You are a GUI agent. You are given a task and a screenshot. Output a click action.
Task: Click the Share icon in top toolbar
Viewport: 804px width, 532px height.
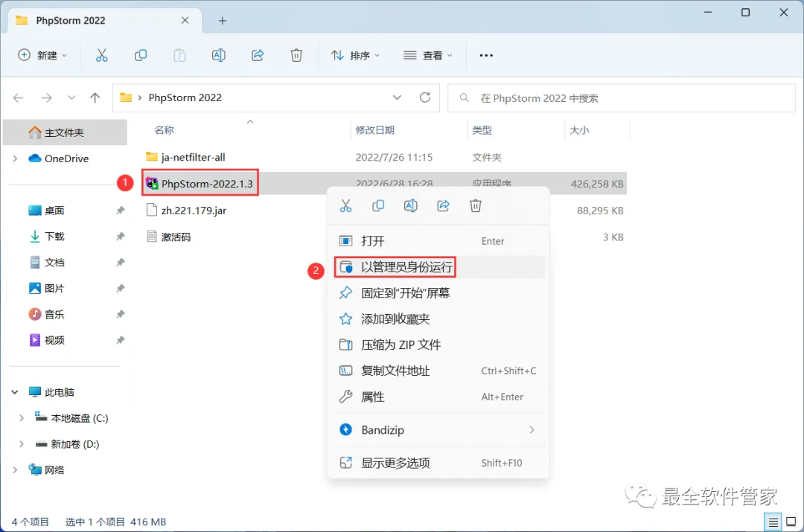tap(258, 55)
